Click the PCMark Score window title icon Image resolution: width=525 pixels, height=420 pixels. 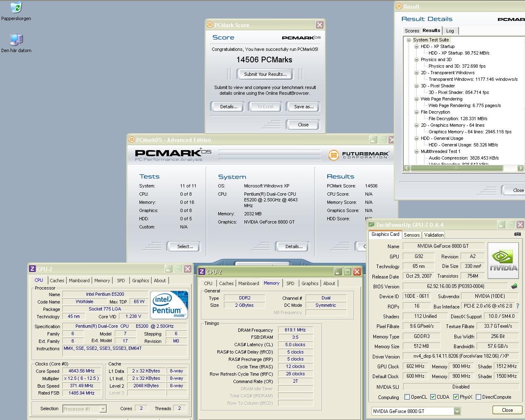coord(210,25)
